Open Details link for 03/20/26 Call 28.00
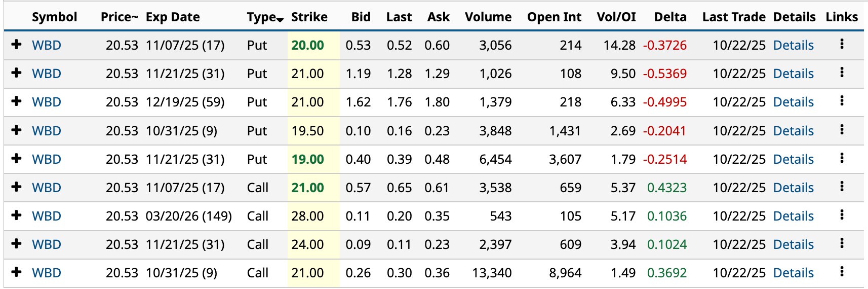This screenshot has height=289, width=868. pos(793,216)
